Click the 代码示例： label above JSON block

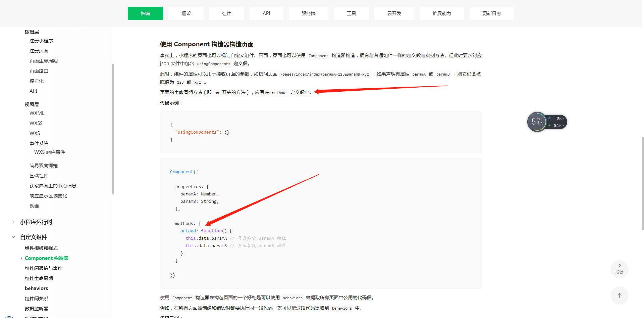pos(171,103)
